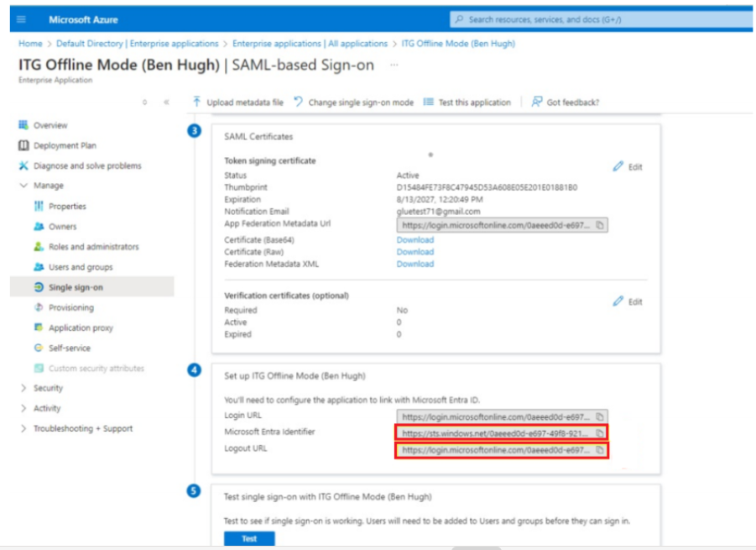756x550 pixels.
Task: Click the Test button
Action: (x=248, y=539)
